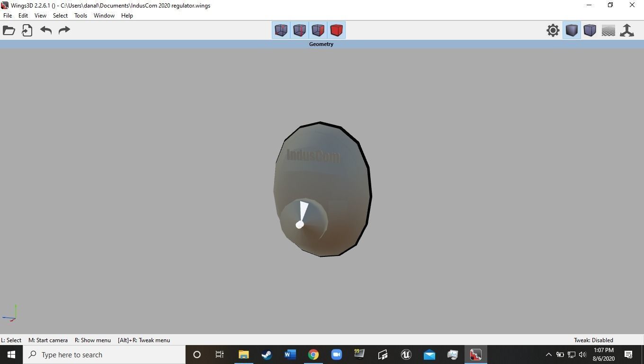Screen dimensions: 644x364
Task: Toggle the axes display icon
Action: 627,30
